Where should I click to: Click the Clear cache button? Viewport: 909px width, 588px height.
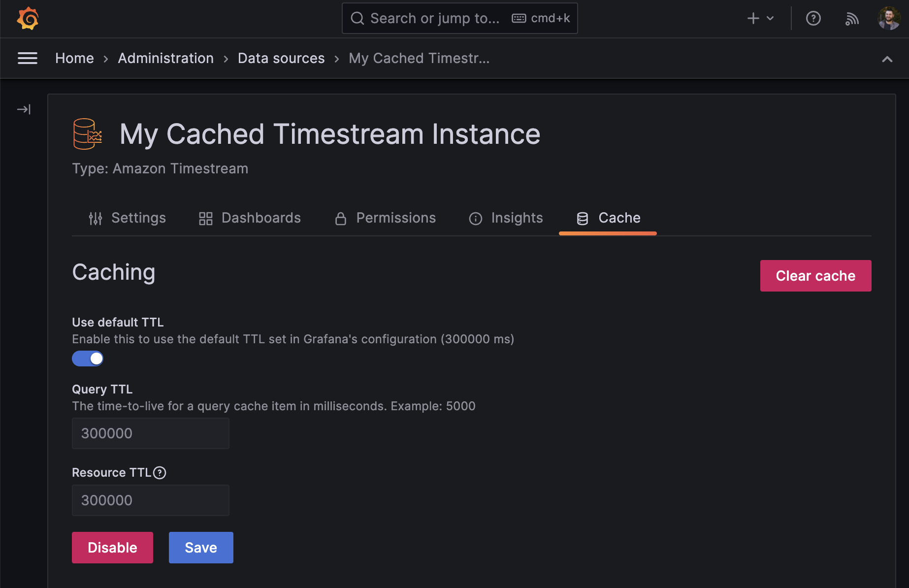tap(816, 276)
